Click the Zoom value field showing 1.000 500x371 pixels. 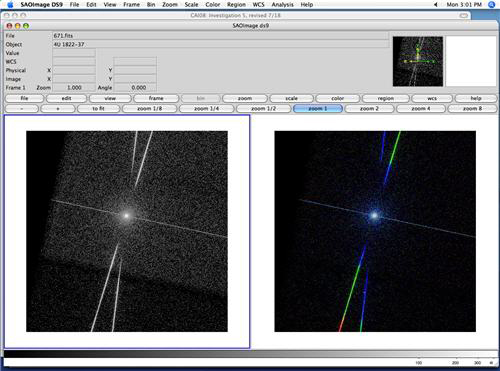tap(74, 88)
